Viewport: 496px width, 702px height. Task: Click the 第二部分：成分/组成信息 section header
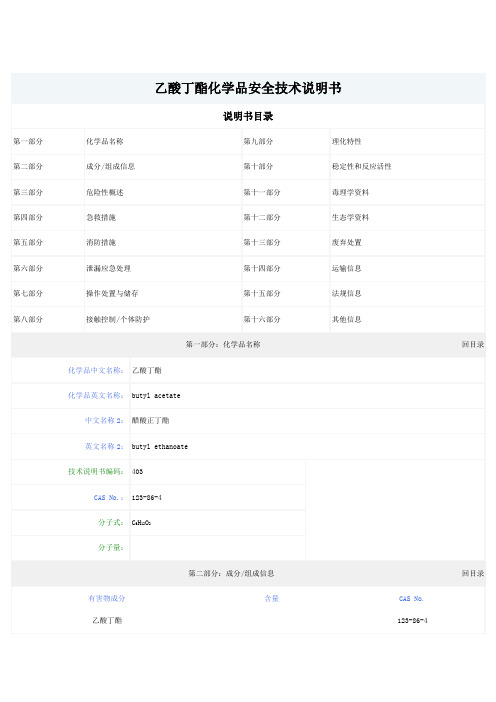point(231,573)
